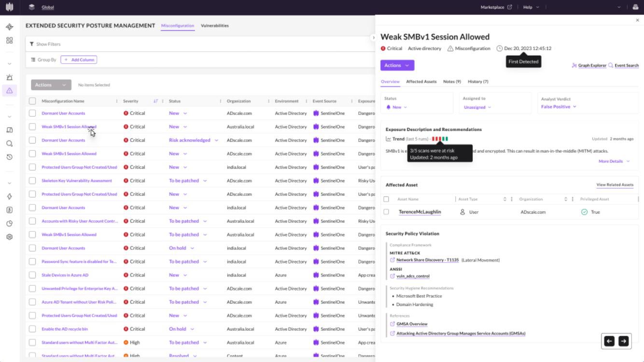Select the Overview tab in details panel
Viewport: 644px width, 362px height.
coord(390,82)
